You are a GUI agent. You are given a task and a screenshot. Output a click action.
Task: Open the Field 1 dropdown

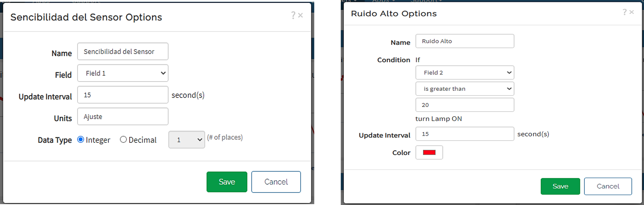[x=123, y=73]
